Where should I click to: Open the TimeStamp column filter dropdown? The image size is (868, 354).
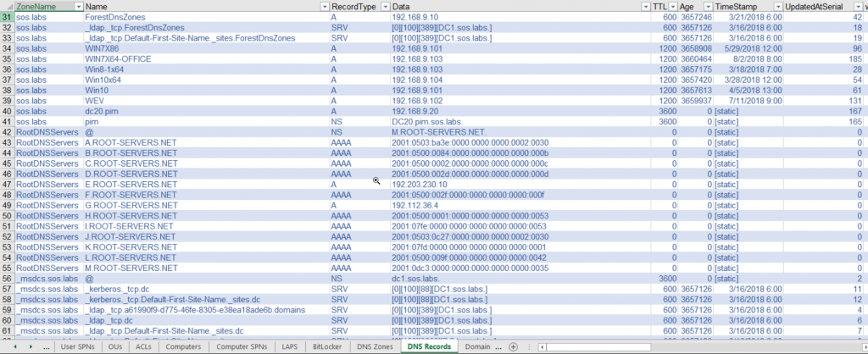[778, 7]
